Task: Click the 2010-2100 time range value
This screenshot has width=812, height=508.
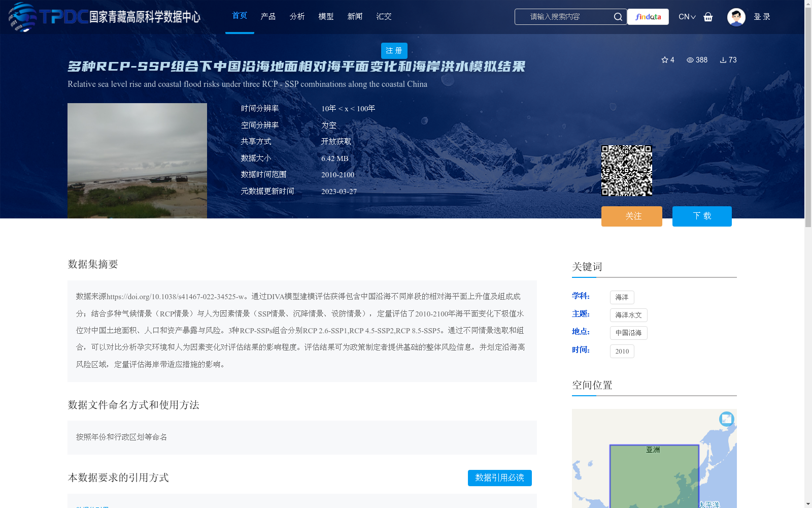Action: [x=338, y=175]
